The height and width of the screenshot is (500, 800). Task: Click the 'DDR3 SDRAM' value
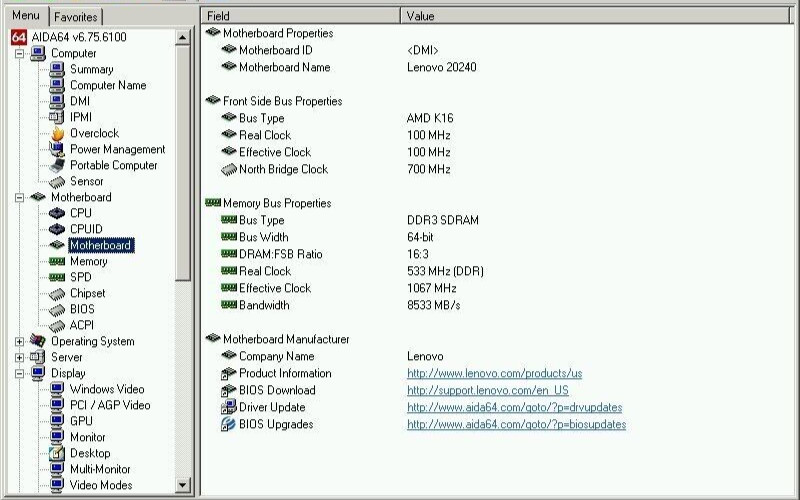(x=443, y=220)
